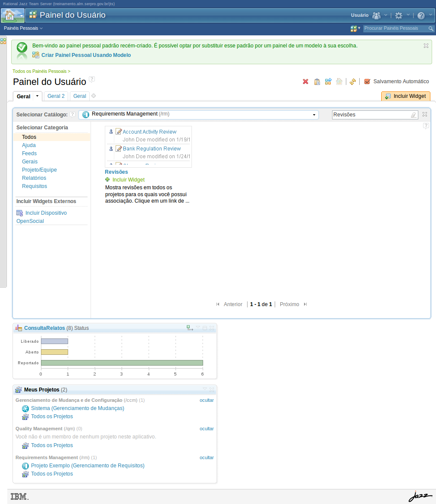Select the Requisitos category

click(35, 186)
